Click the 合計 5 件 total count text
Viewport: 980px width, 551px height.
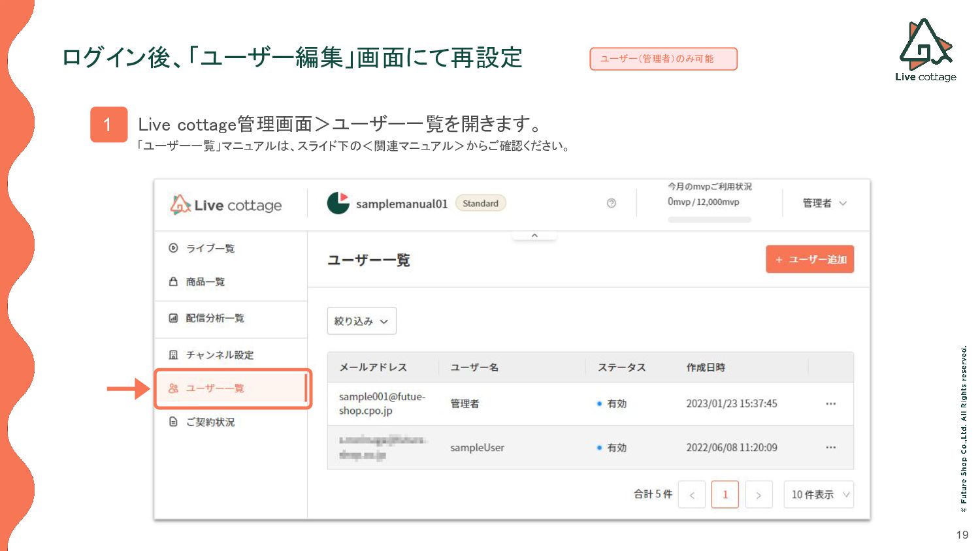pos(653,494)
